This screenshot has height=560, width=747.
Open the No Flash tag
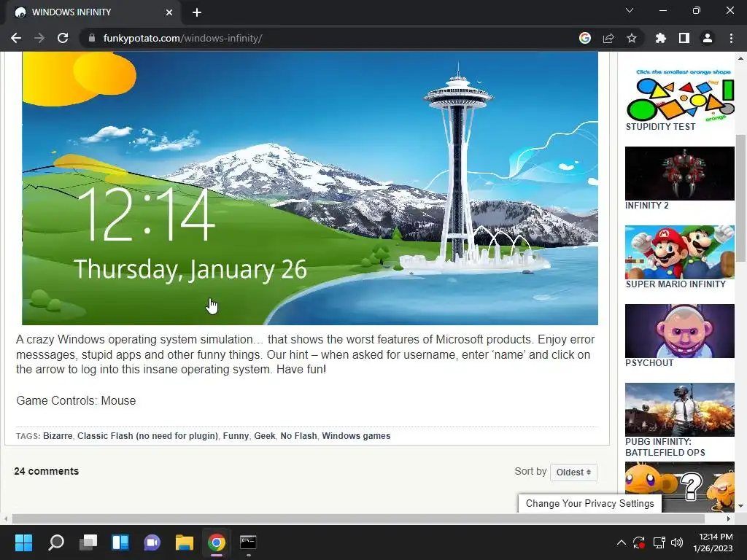click(x=298, y=436)
